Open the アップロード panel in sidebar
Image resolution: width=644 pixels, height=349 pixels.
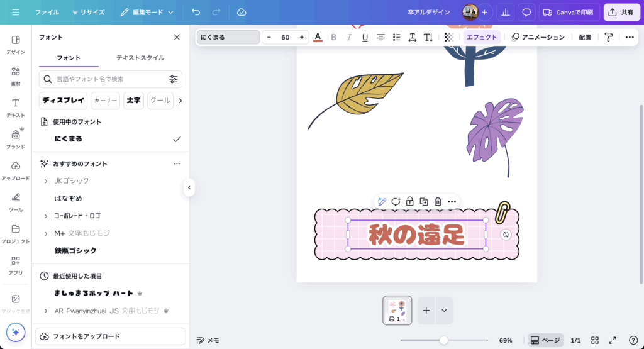click(x=16, y=170)
